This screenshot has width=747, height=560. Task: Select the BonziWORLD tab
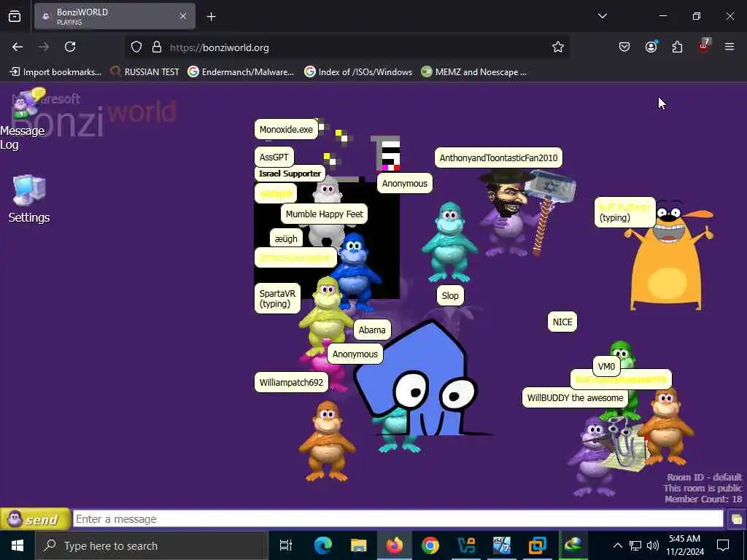(x=115, y=17)
